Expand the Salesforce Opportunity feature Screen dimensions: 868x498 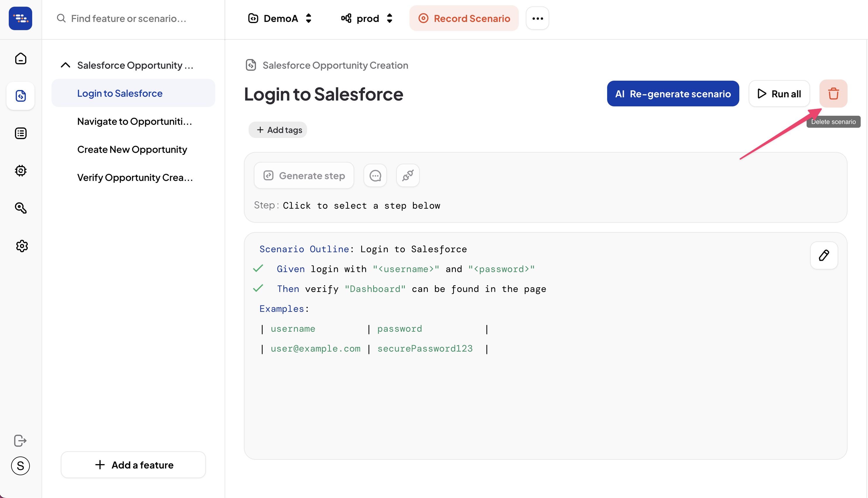(65, 65)
